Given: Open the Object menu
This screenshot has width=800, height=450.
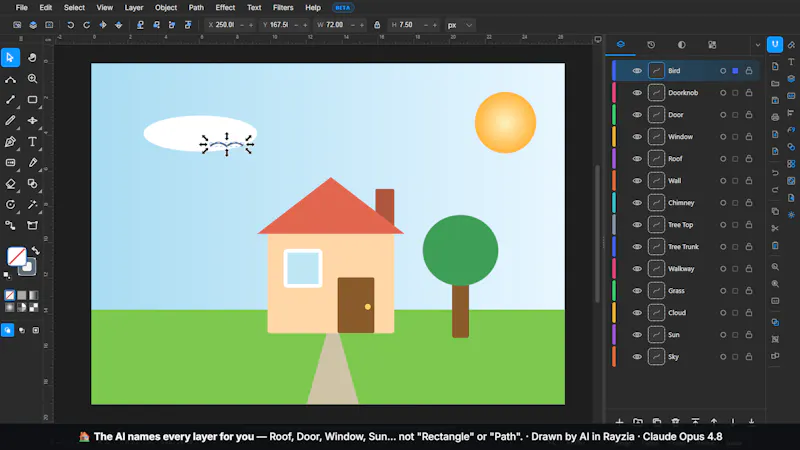Looking at the screenshot, I should [x=166, y=8].
